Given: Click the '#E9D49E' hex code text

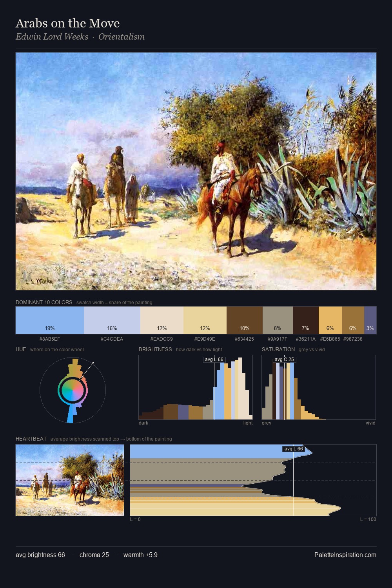Looking at the screenshot, I should point(205,339).
